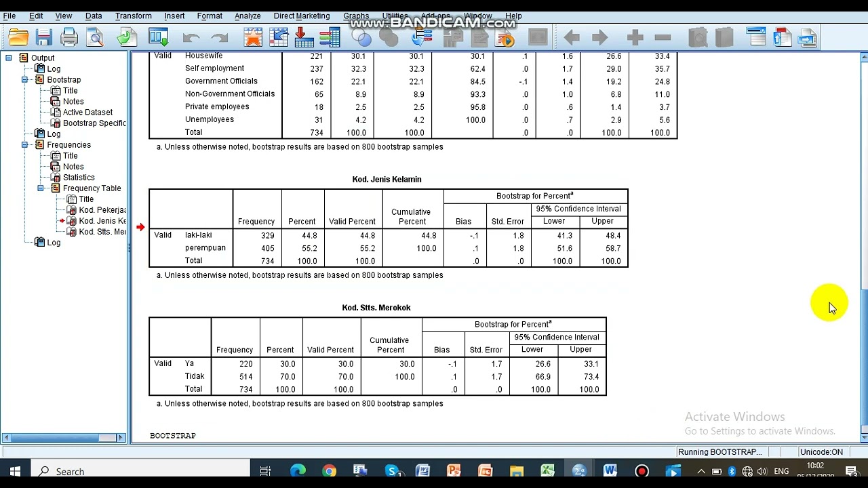Click the Open file folder icon
Viewport: 868px width, 488px height.
[x=18, y=37]
